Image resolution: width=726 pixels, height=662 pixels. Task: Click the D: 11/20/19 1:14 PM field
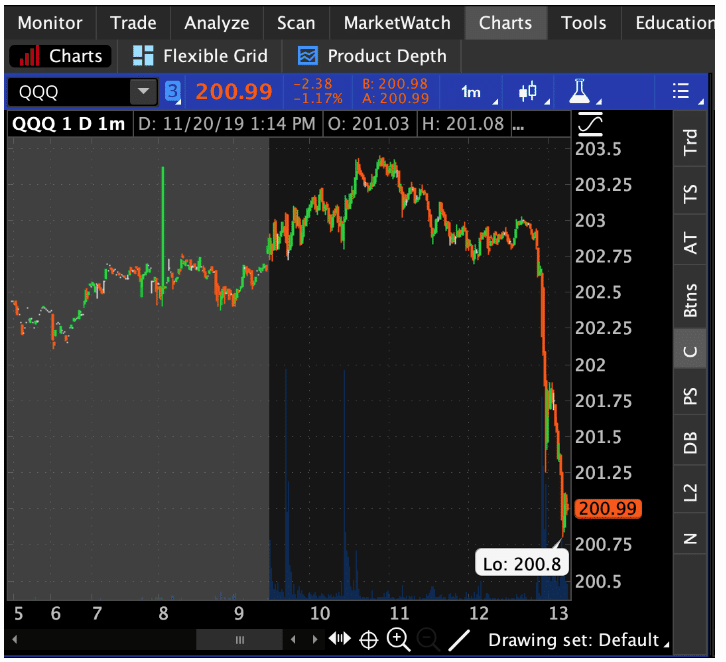[x=227, y=124]
